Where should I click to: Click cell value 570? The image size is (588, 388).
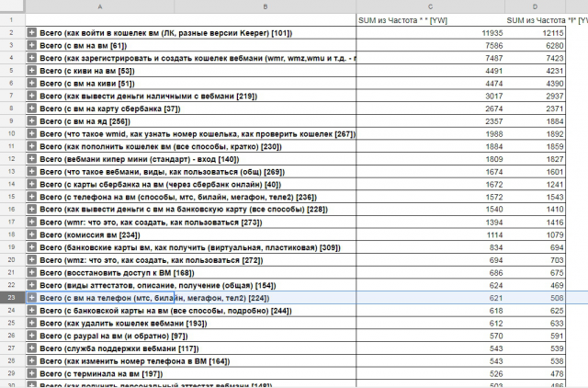(x=496, y=336)
